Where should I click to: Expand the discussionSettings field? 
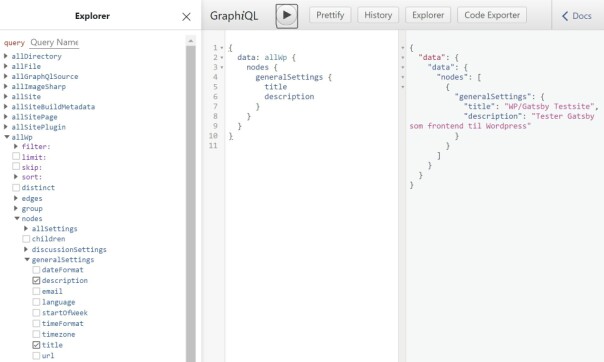tap(26, 249)
